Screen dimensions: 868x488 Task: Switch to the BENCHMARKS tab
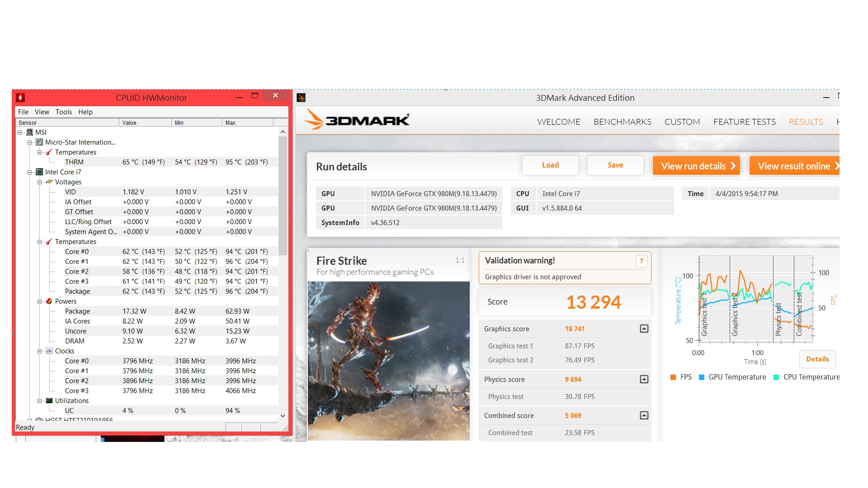622,122
